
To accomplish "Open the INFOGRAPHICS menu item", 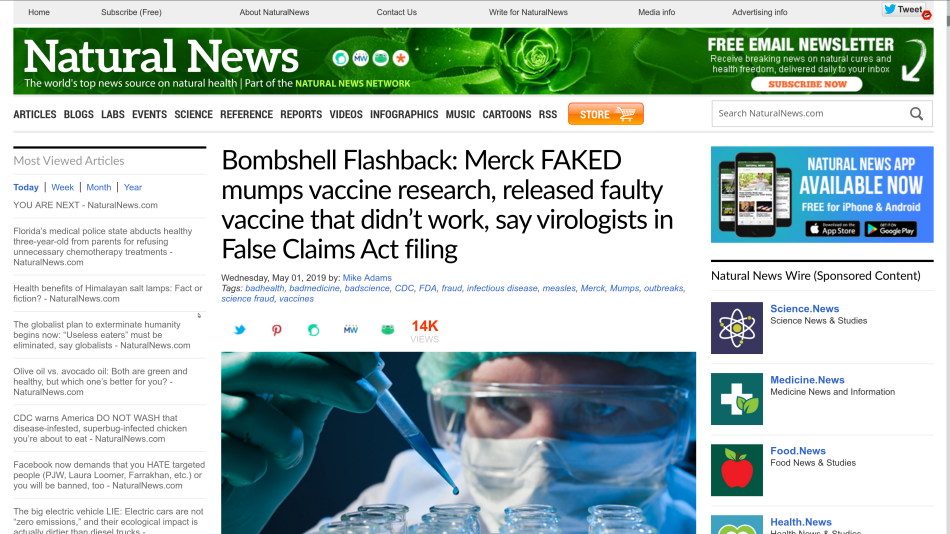I will click(x=404, y=114).
